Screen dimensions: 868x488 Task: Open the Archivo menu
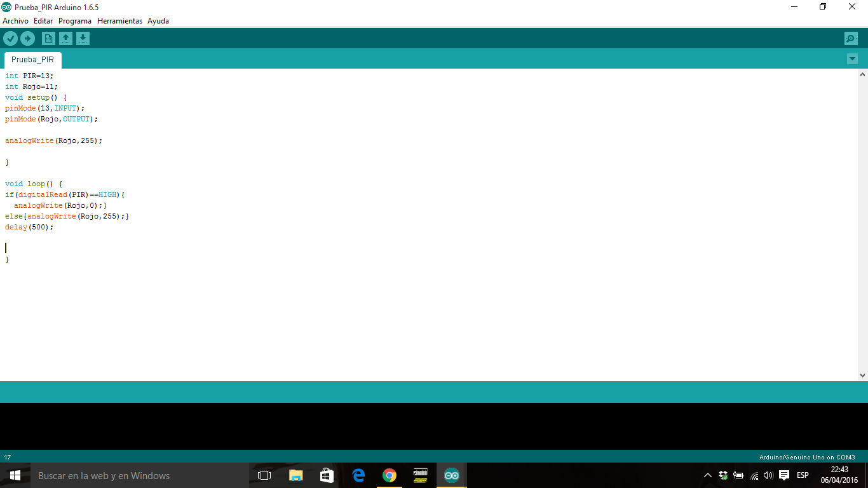(15, 21)
